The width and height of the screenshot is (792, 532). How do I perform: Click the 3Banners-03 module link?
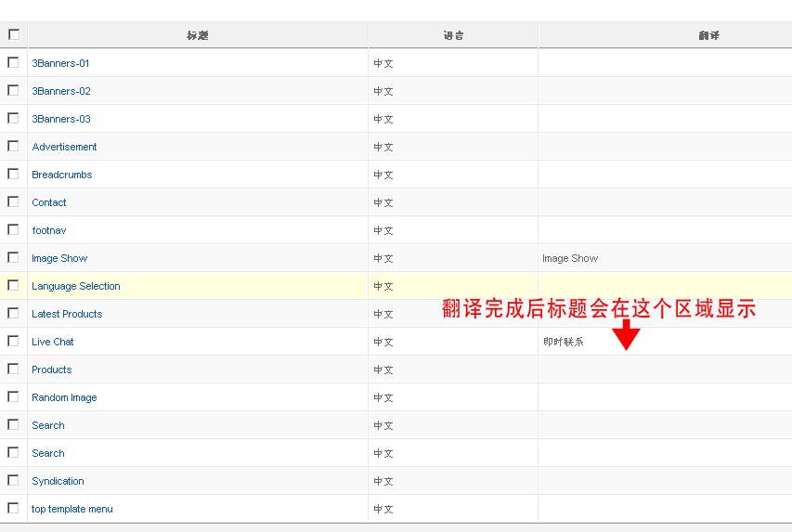pos(61,119)
